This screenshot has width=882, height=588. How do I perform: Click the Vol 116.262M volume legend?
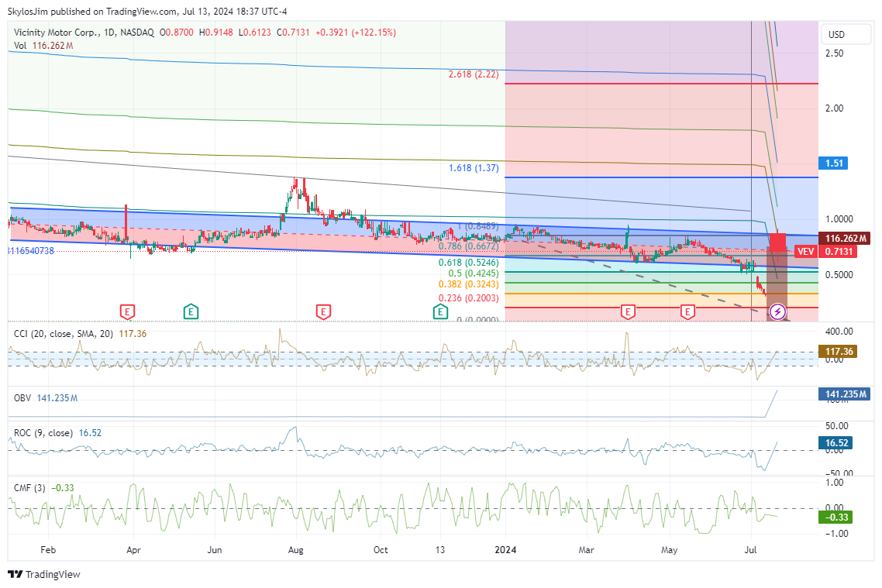click(43, 46)
